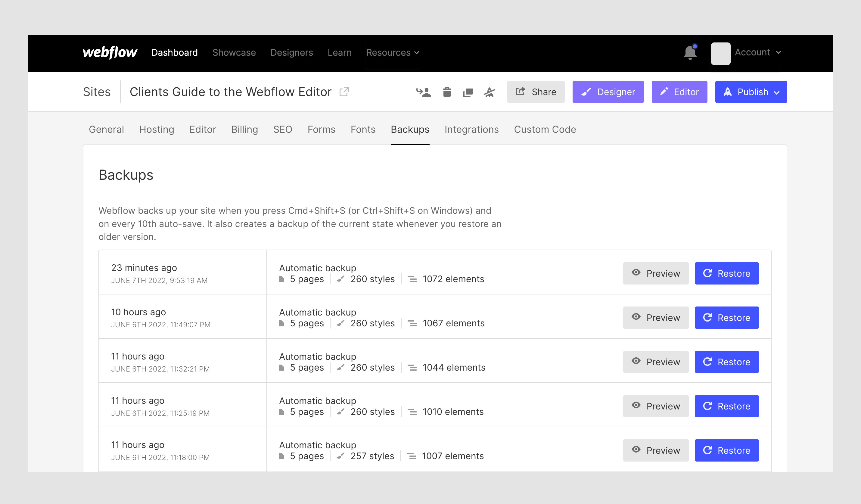Select the Integrations tab
861x504 pixels.
coord(471,129)
